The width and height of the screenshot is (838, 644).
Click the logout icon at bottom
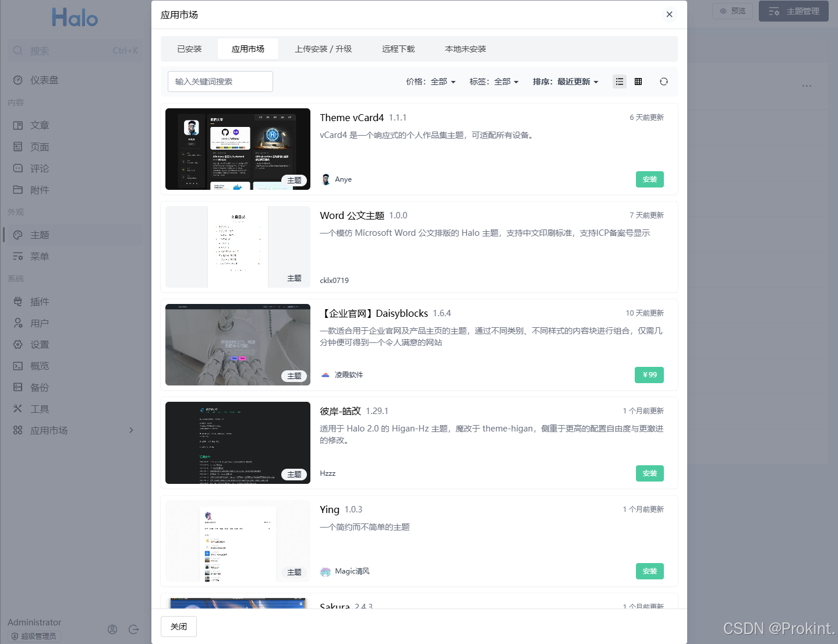point(133,629)
